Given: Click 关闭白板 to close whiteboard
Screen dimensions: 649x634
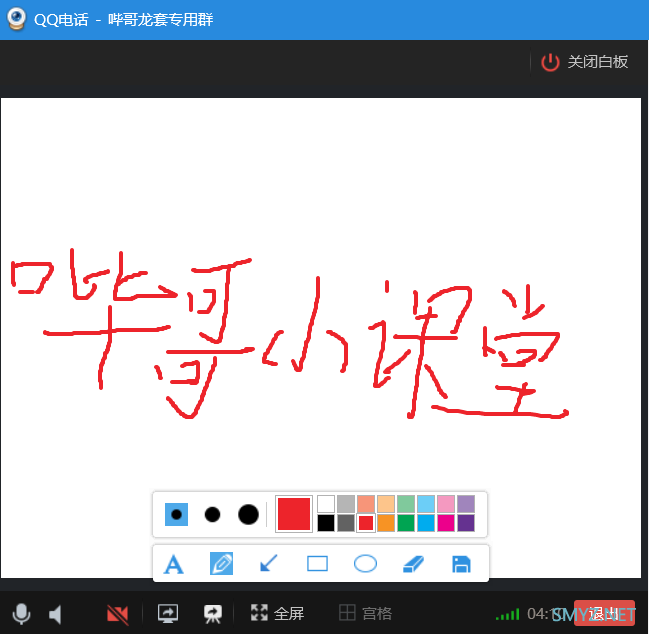Looking at the screenshot, I should 586,62.
